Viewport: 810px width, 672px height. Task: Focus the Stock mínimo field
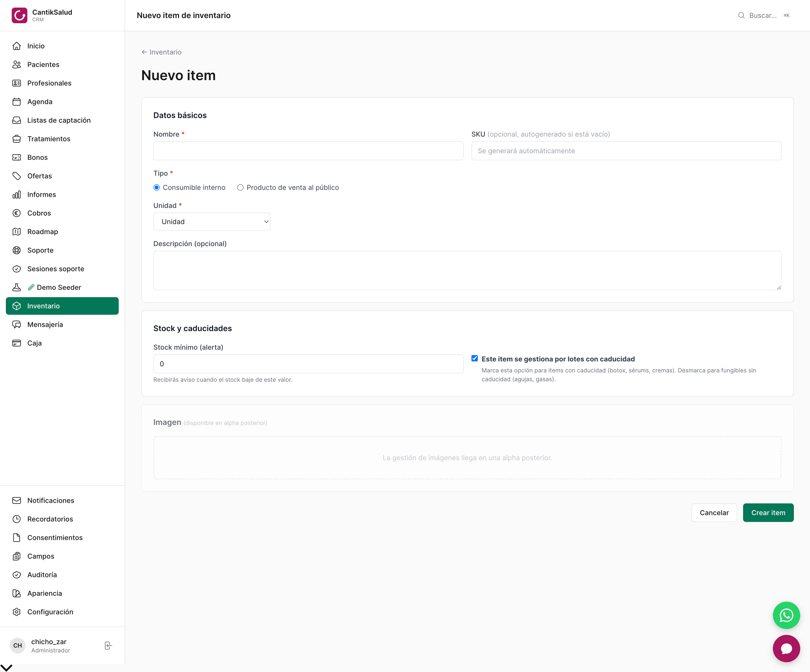coord(308,364)
